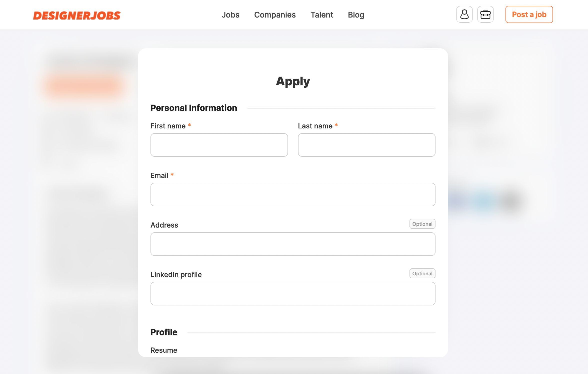588x374 pixels.
Task: Focus the First name input field
Action: (219, 145)
